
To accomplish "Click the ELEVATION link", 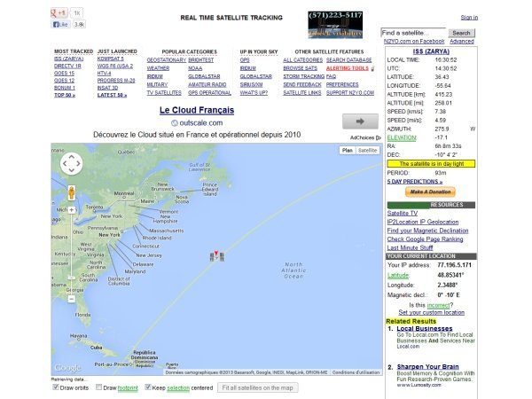I will [x=402, y=137].
